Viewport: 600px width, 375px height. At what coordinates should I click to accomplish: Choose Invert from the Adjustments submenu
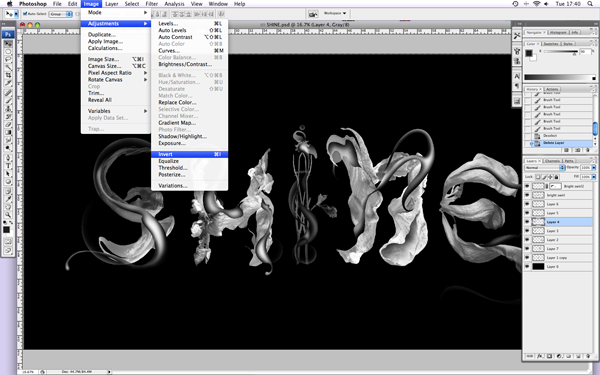[x=190, y=154]
